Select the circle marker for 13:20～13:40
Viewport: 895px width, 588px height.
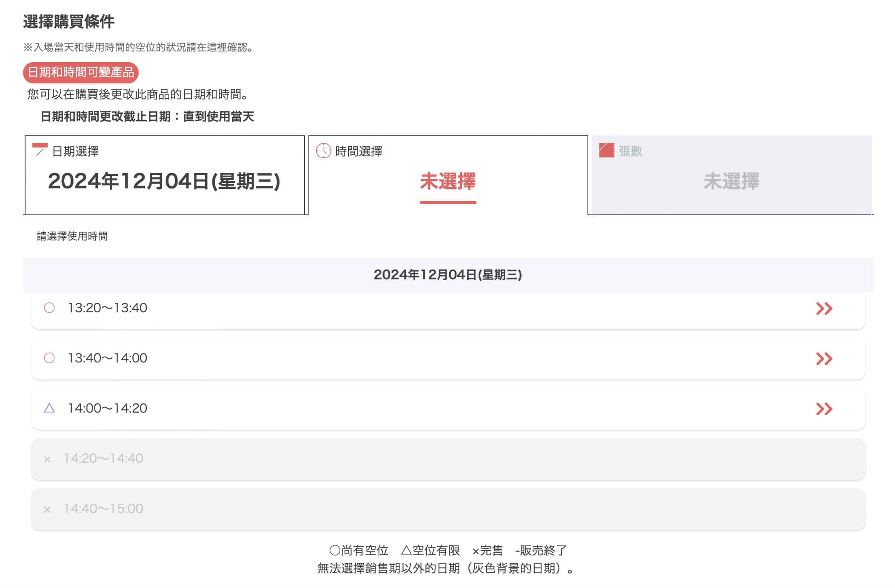49,308
